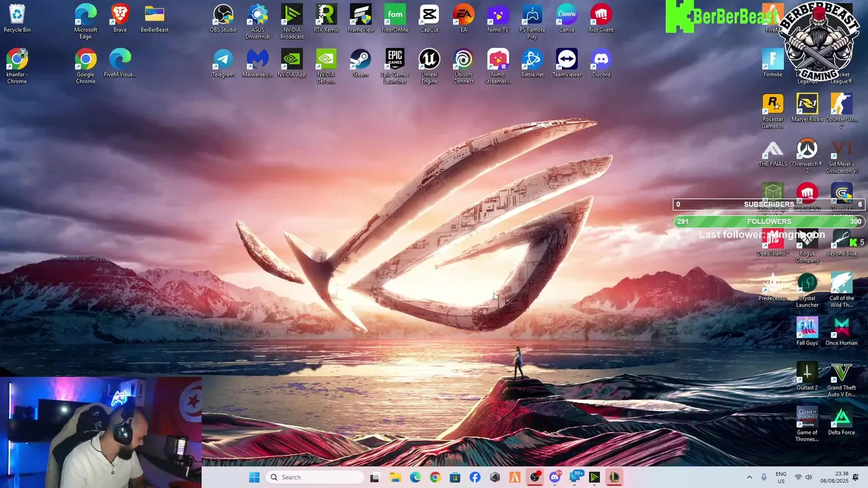This screenshot has height=488, width=868.
Task: Open the Windows Start menu
Action: pos(254,477)
